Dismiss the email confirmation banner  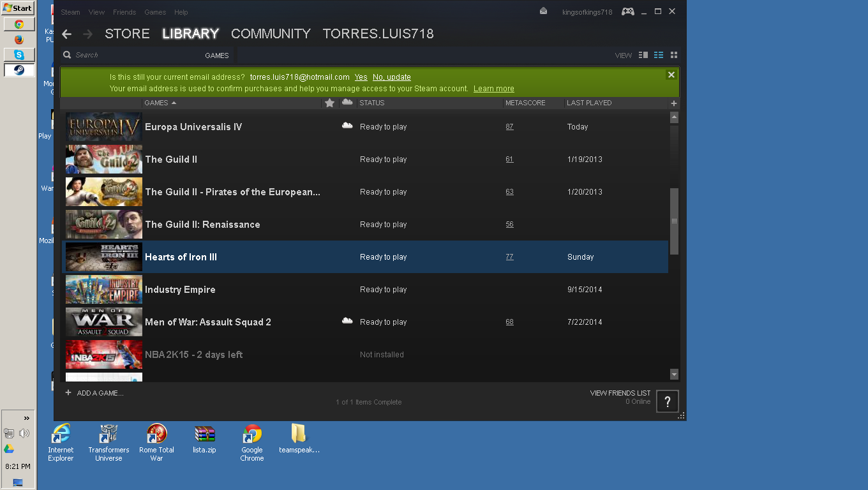point(671,75)
